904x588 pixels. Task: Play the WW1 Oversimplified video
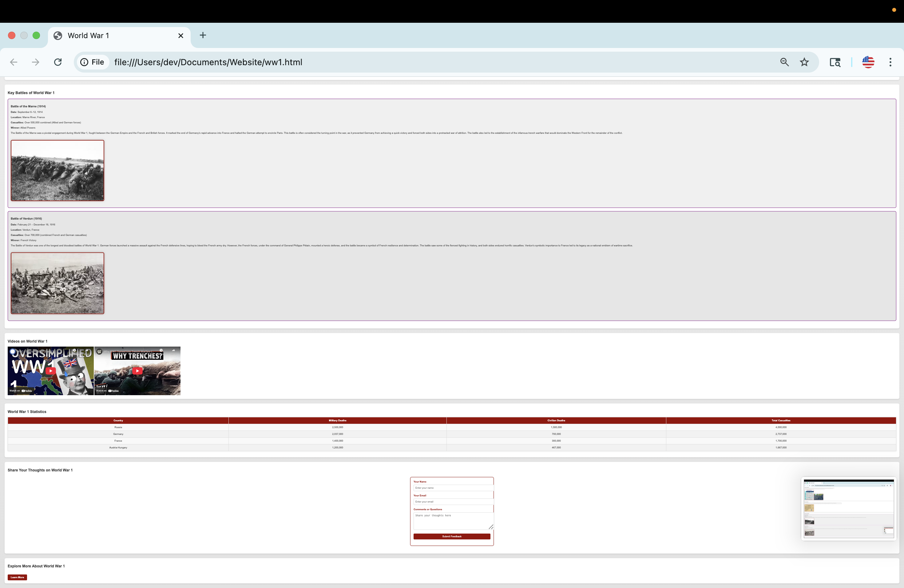tap(50, 371)
